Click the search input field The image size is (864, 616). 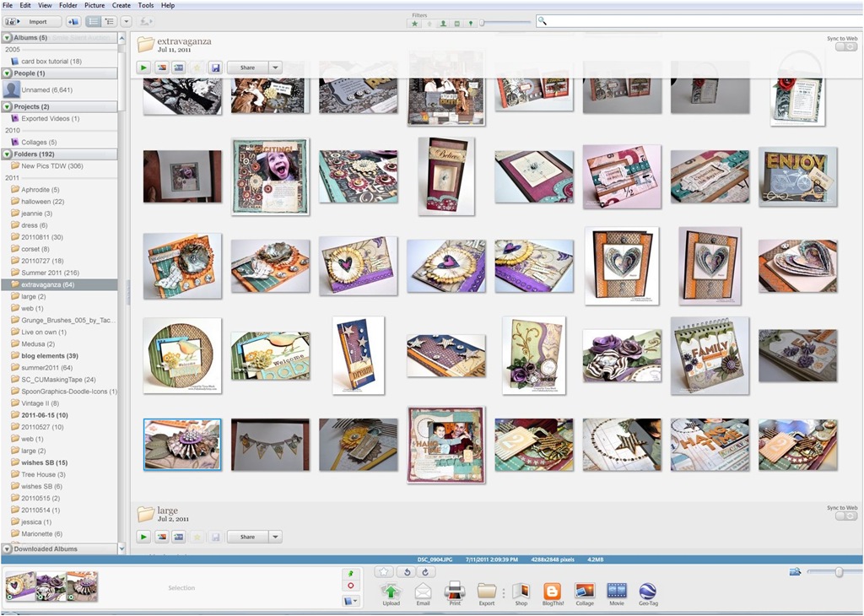(x=699, y=21)
